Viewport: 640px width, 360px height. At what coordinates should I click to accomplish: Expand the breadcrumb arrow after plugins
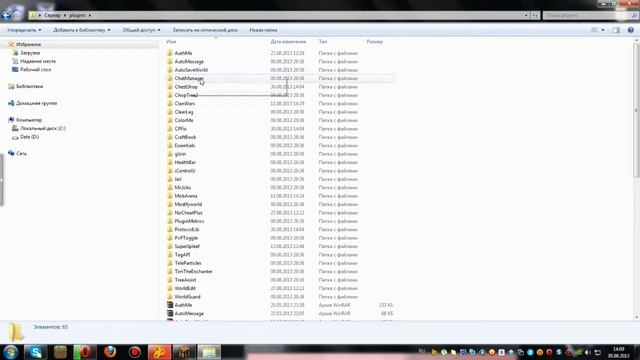point(90,16)
